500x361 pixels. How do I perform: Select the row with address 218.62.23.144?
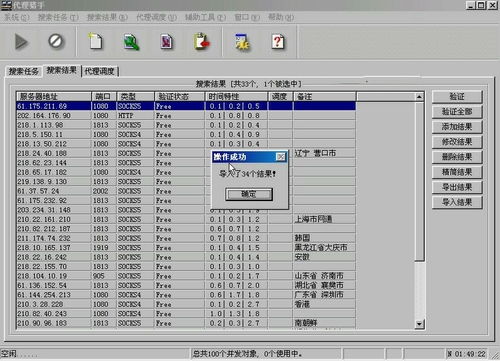point(186,163)
